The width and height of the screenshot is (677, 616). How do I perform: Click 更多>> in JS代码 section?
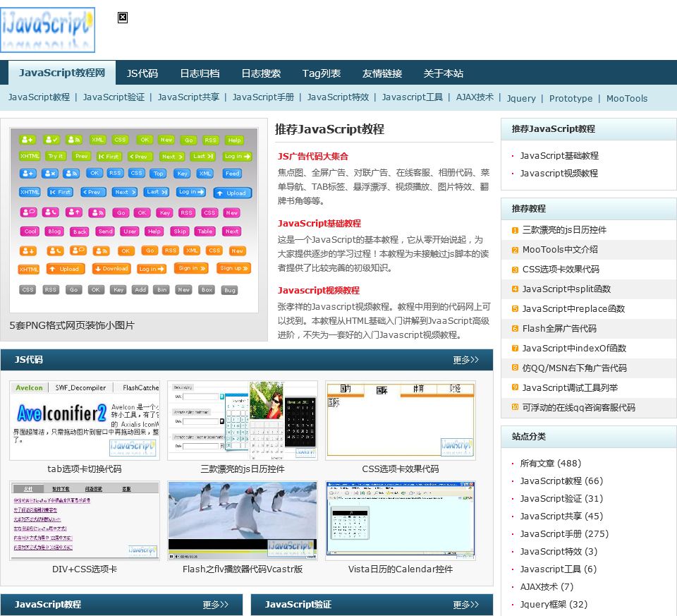pos(465,360)
